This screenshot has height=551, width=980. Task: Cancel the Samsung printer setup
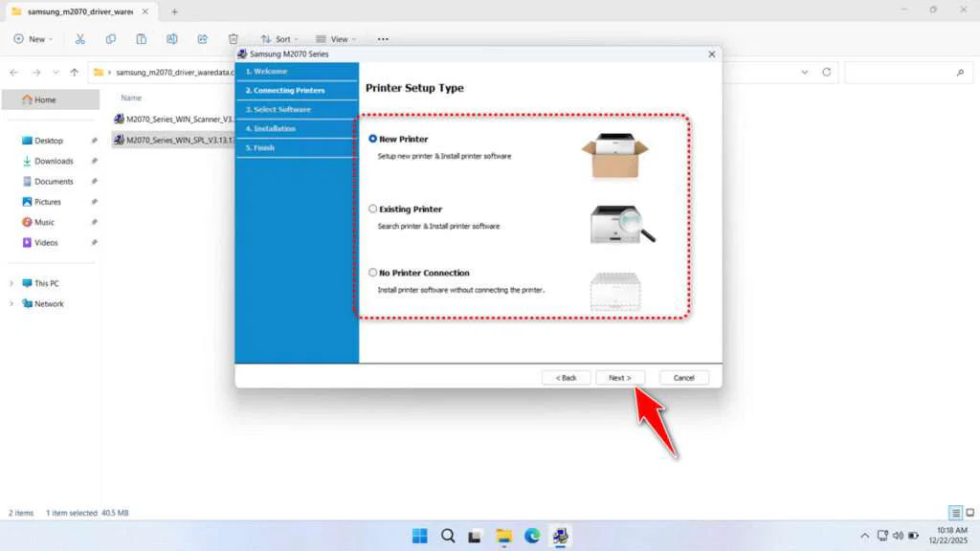click(683, 377)
